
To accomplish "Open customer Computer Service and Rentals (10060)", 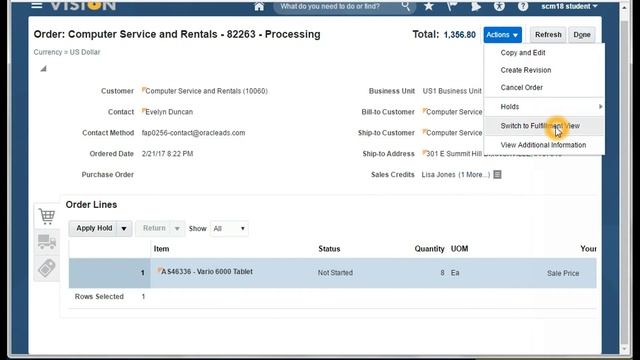I will pos(206,91).
